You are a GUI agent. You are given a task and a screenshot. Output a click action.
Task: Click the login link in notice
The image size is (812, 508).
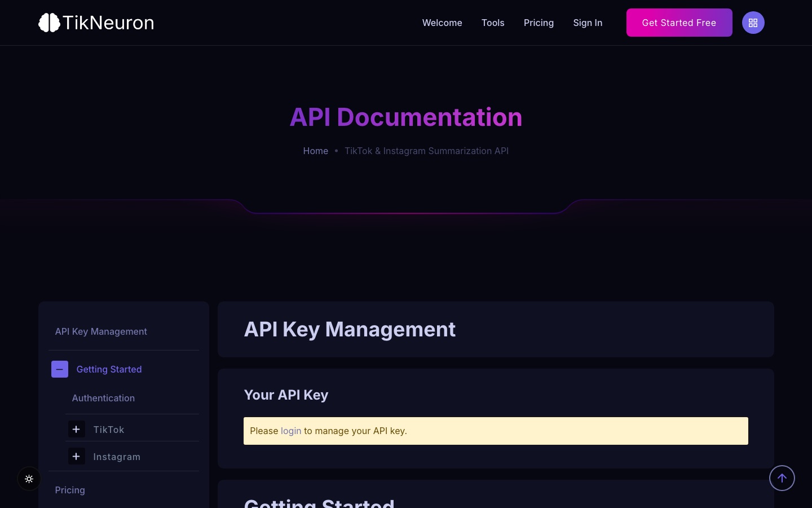(x=291, y=431)
